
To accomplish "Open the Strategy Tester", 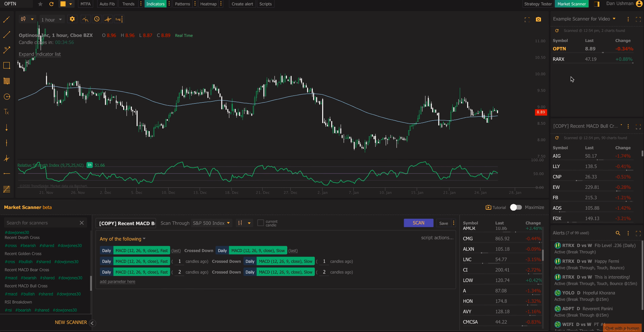I will [x=538, y=4].
